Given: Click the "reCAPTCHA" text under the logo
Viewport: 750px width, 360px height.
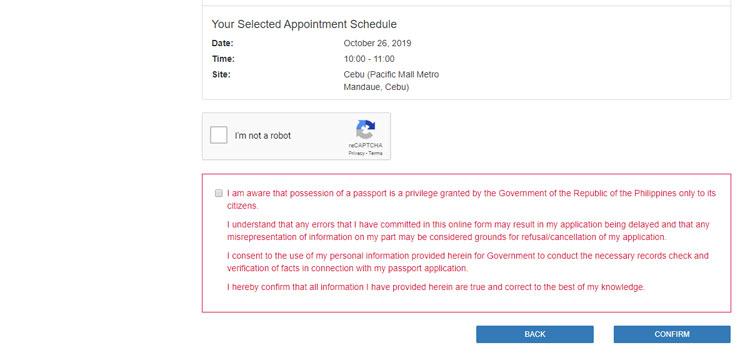Looking at the screenshot, I should click(365, 146).
